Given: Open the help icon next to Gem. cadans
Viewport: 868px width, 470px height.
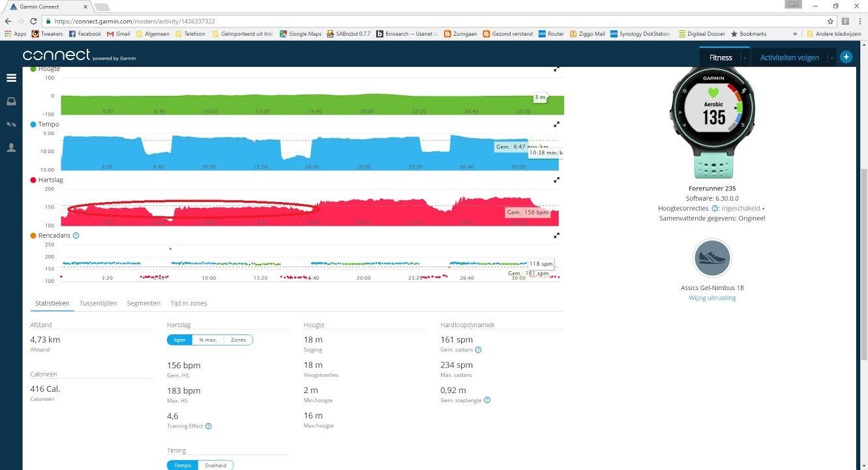Looking at the screenshot, I should click(x=478, y=350).
